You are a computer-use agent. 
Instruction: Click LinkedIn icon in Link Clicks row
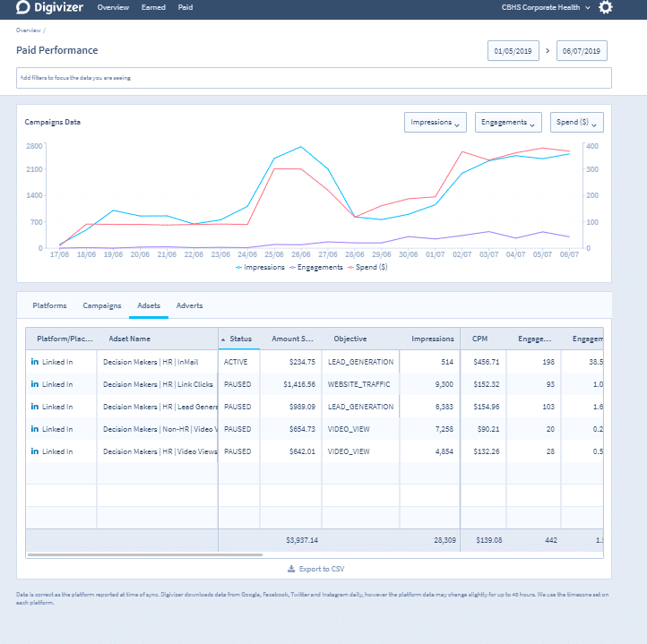[x=35, y=384]
